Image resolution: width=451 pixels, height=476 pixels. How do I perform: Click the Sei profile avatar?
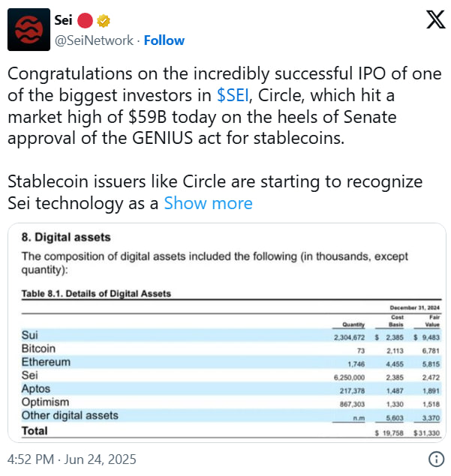click(30, 30)
